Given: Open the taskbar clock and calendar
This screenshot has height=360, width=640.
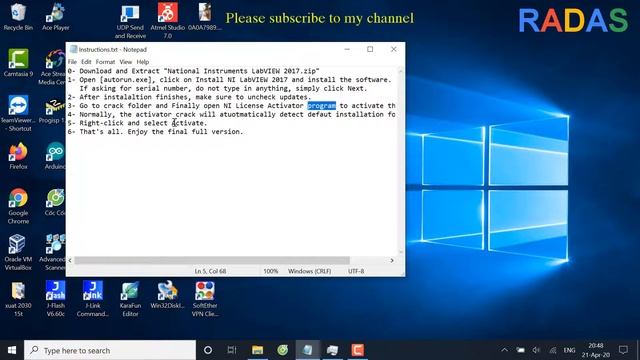Looking at the screenshot, I should [x=596, y=350].
